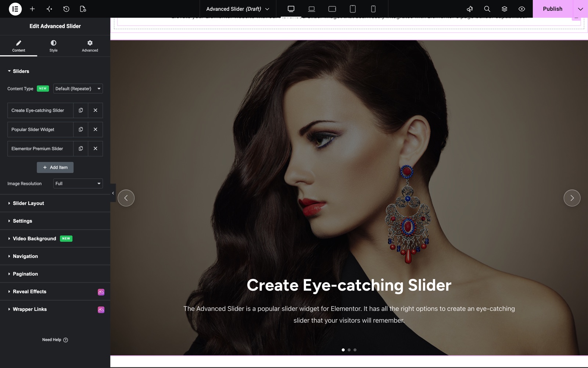
Task: Open the revision history icon
Action: click(66, 9)
